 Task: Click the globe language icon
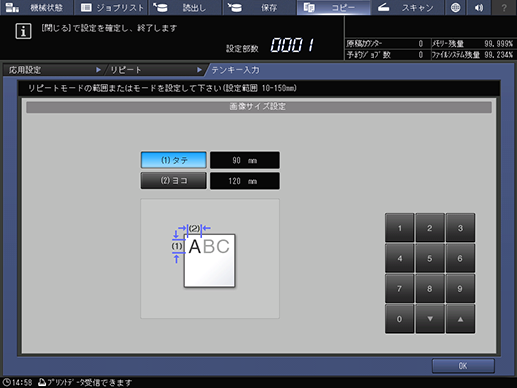(x=455, y=7)
